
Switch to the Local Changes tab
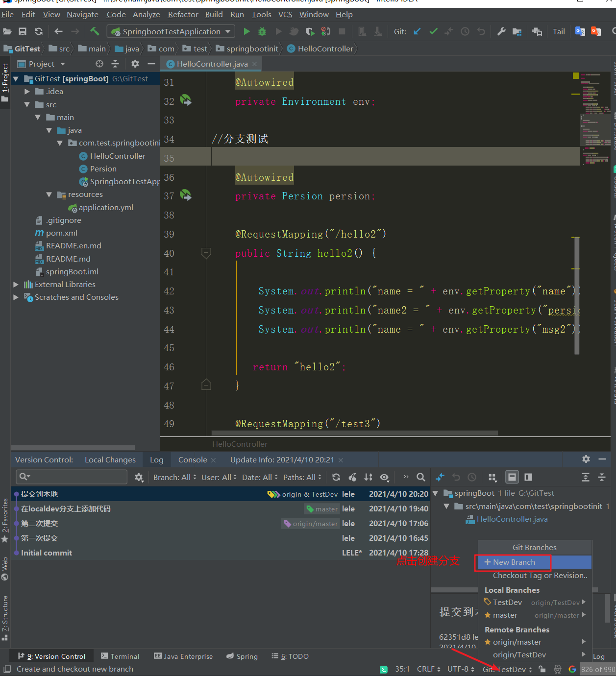110,459
